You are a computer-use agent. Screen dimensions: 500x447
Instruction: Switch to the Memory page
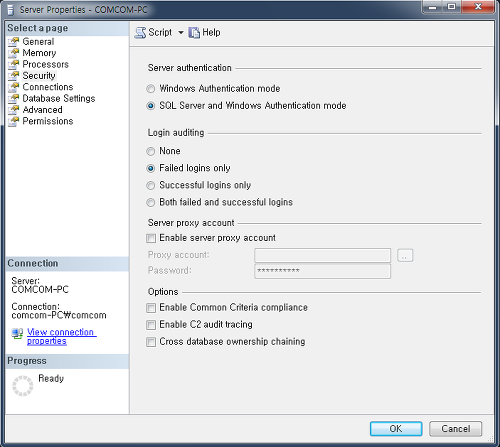point(39,53)
